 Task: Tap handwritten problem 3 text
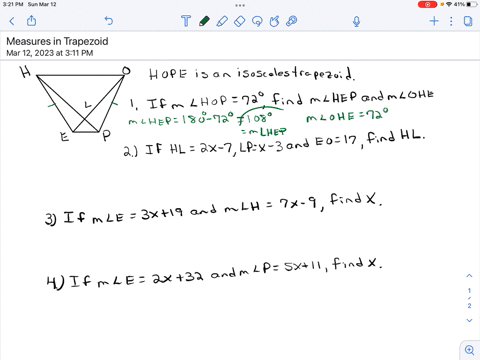[x=213, y=209]
